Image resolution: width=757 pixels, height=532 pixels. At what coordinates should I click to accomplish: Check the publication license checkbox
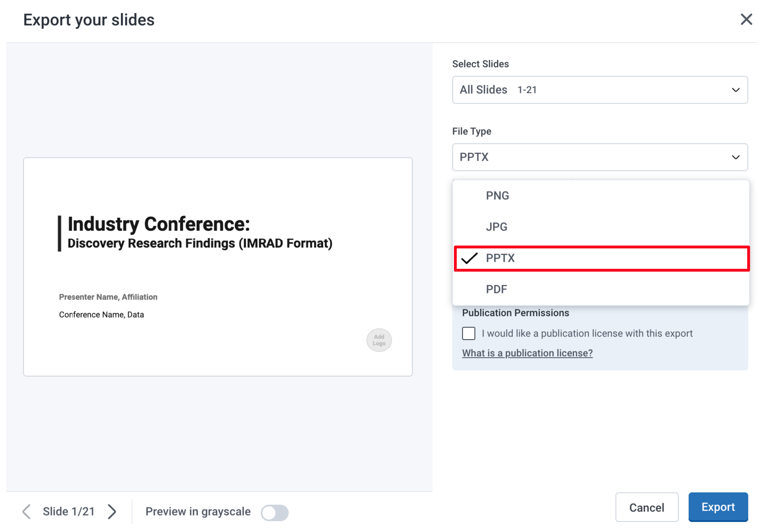pyautogui.click(x=468, y=333)
